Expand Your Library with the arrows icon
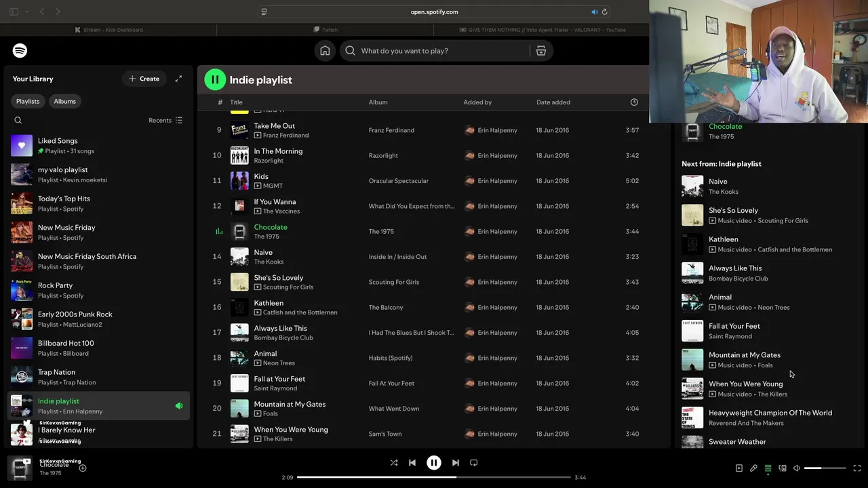Viewport: 868px width, 488px height. click(x=178, y=79)
